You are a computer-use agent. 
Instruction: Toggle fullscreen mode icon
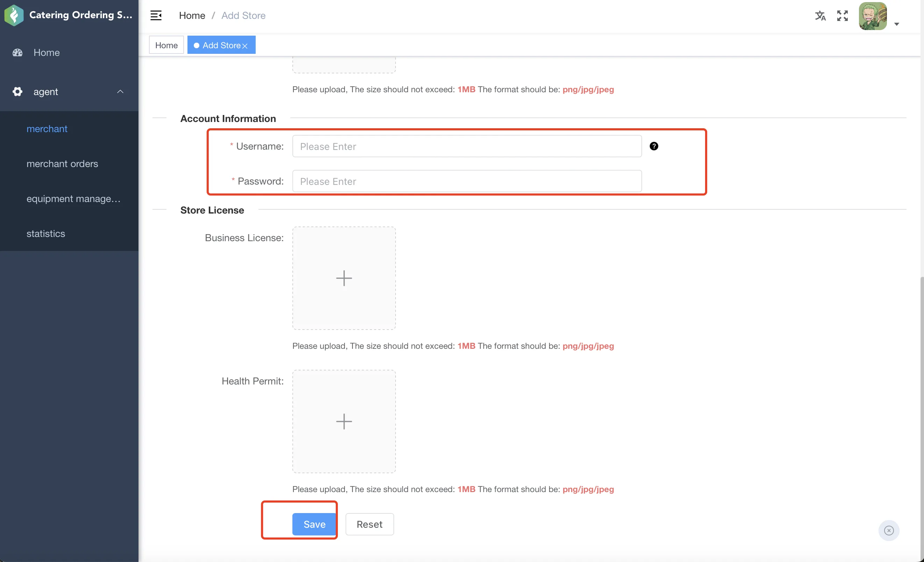coord(842,16)
